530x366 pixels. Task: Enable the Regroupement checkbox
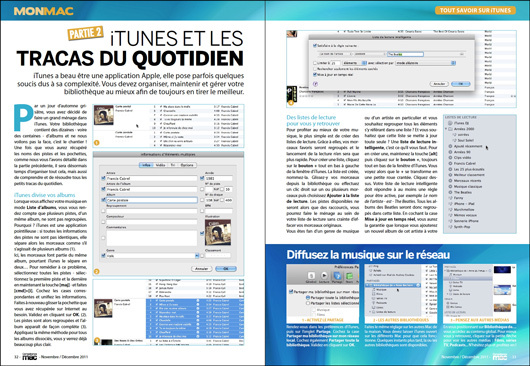[x=103, y=211]
